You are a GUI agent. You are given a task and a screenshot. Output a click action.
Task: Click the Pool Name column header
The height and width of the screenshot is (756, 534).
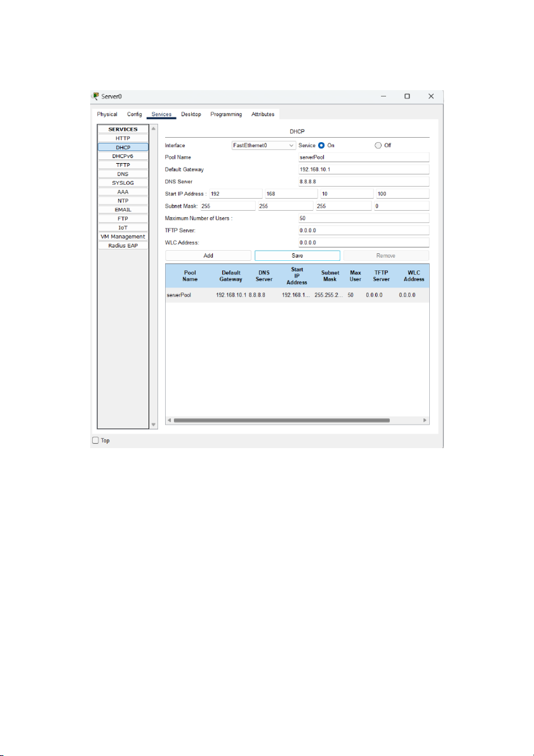(x=190, y=275)
